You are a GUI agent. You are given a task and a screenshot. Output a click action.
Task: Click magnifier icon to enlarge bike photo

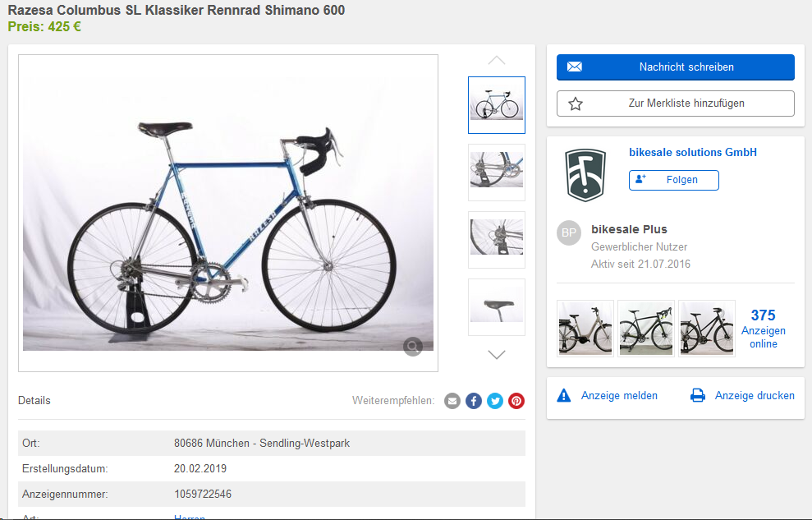[x=413, y=347]
